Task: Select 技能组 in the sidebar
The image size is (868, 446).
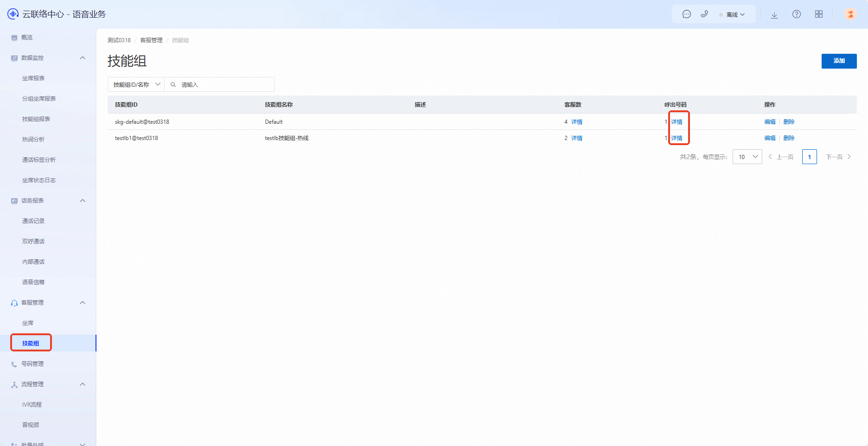Action: [31, 344]
